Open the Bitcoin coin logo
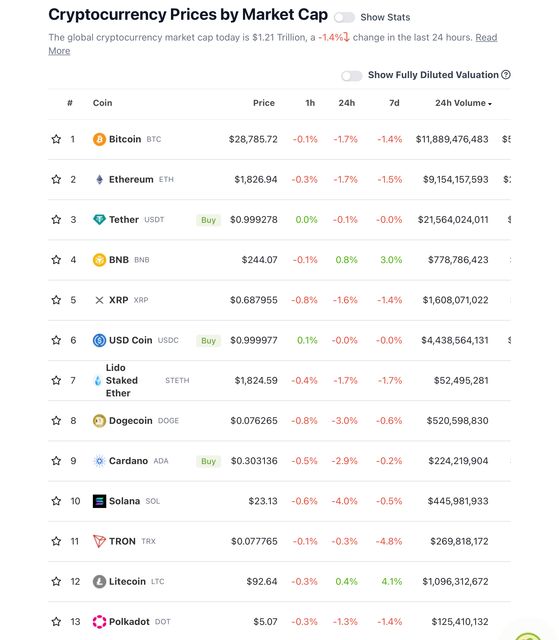The width and height of the screenshot is (559, 640). click(99, 139)
